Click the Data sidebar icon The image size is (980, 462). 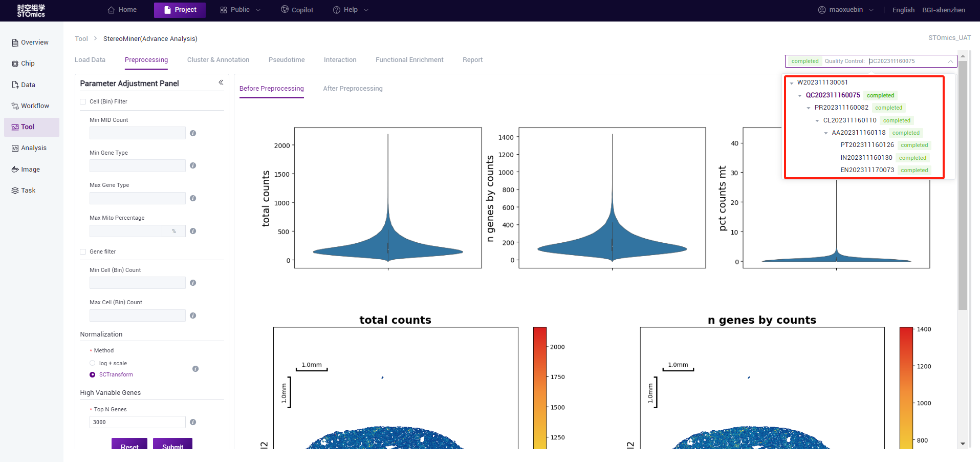[15, 85]
